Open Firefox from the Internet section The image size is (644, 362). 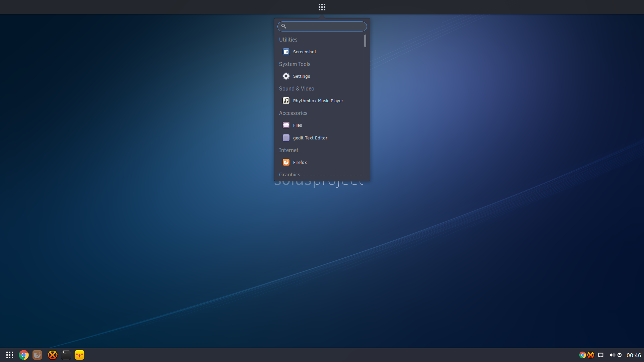point(320,162)
